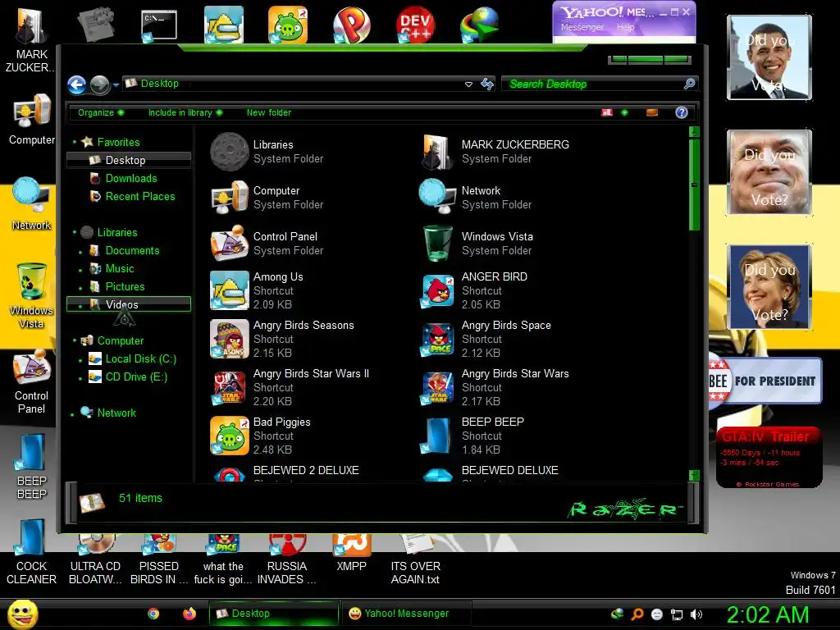This screenshot has width=840, height=630.
Task: Collapse the Computer tree group
Action: pyautogui.click(x=75, y=340)
